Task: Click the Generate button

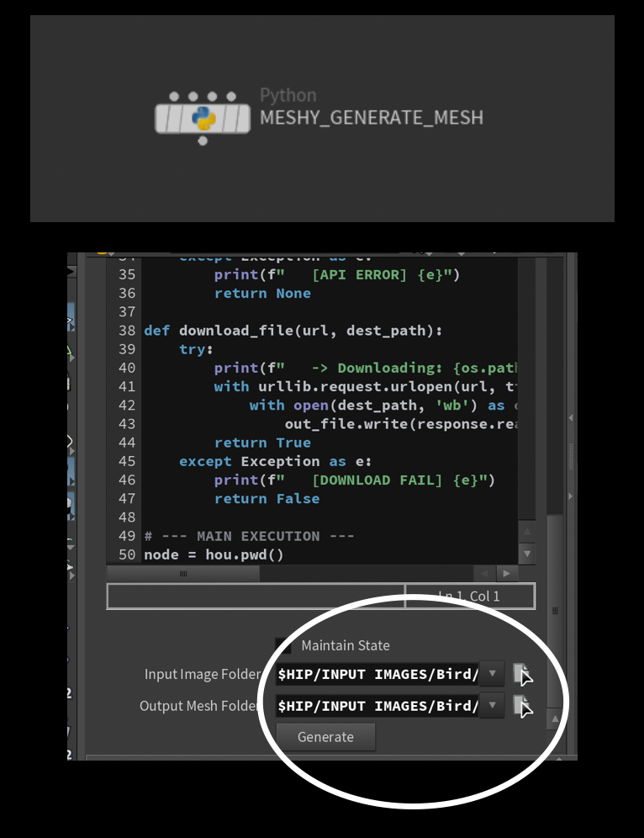Action: (325, 737)
